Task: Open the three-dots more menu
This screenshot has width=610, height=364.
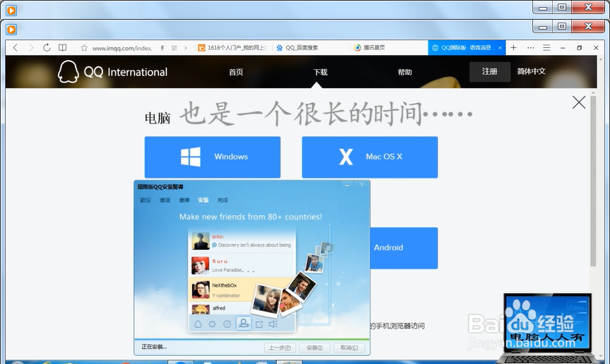Action: 531,47
